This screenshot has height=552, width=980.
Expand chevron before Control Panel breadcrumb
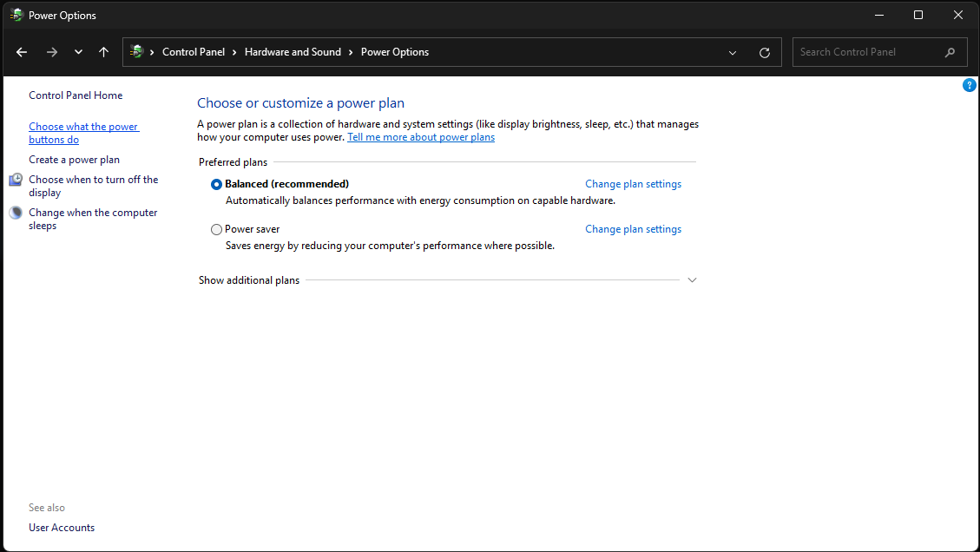[152, 53]
